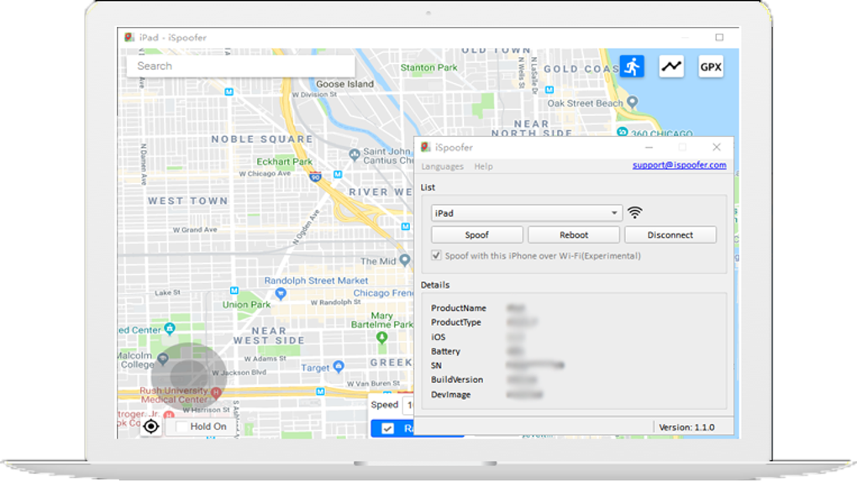The image size is (857, 504).
Task: Open the Help menu
Action: [x=483, y=166]
